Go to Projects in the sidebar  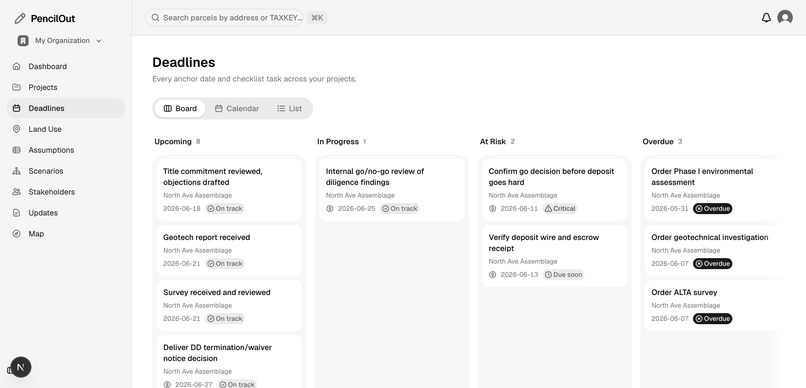(66, 87)
